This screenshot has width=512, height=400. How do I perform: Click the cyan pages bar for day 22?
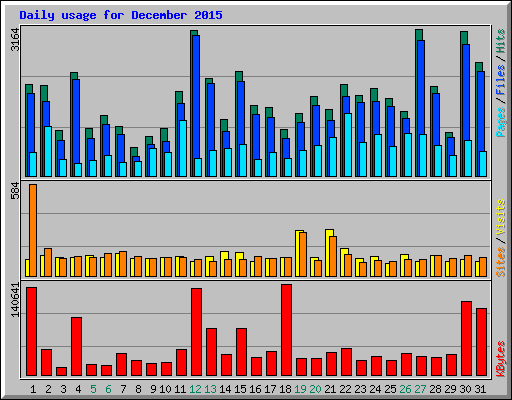[x=348, y=145]
